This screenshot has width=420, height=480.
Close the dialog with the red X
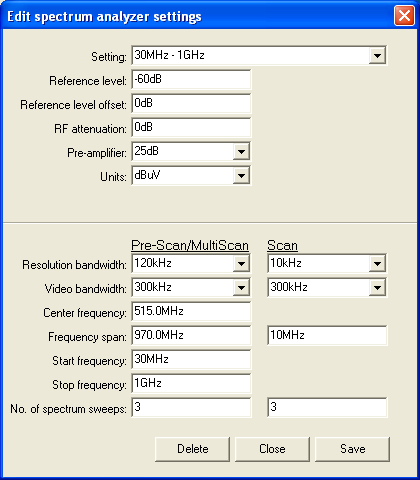(404, 16)
